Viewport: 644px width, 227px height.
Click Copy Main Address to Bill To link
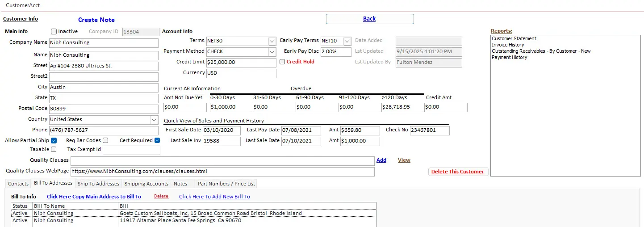(x=94, y=197)
